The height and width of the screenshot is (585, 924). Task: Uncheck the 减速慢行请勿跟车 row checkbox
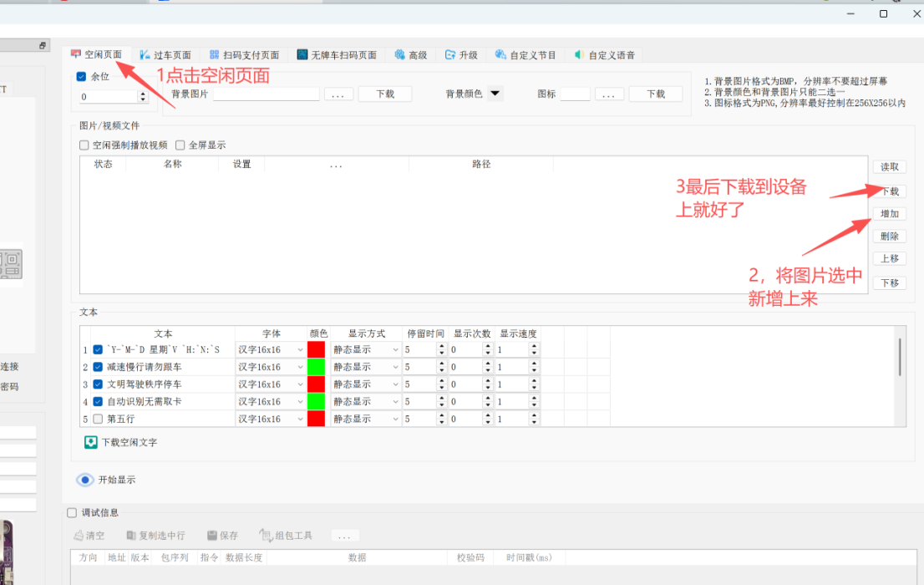98,367
